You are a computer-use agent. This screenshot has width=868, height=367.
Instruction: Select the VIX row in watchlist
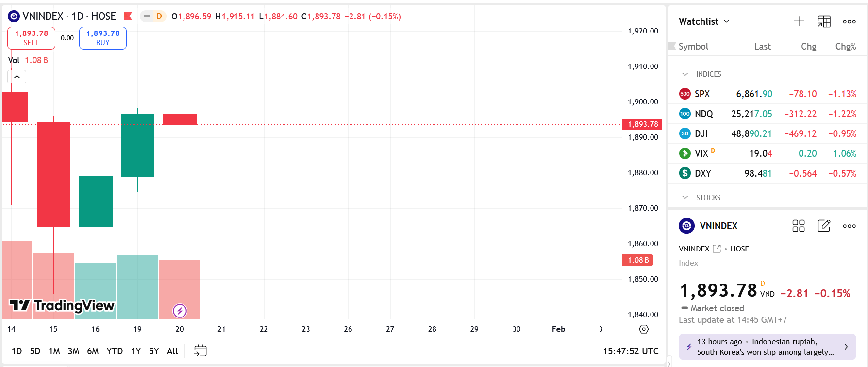tap(767, 153)
